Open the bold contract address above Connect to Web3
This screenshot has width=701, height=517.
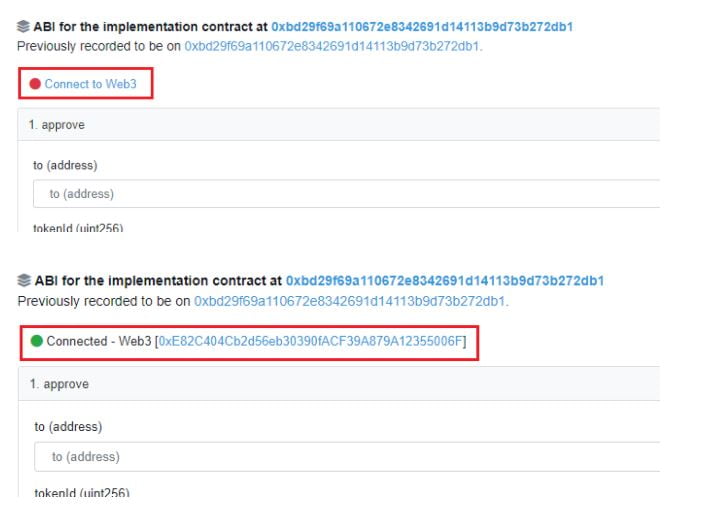tap(422, 26)
